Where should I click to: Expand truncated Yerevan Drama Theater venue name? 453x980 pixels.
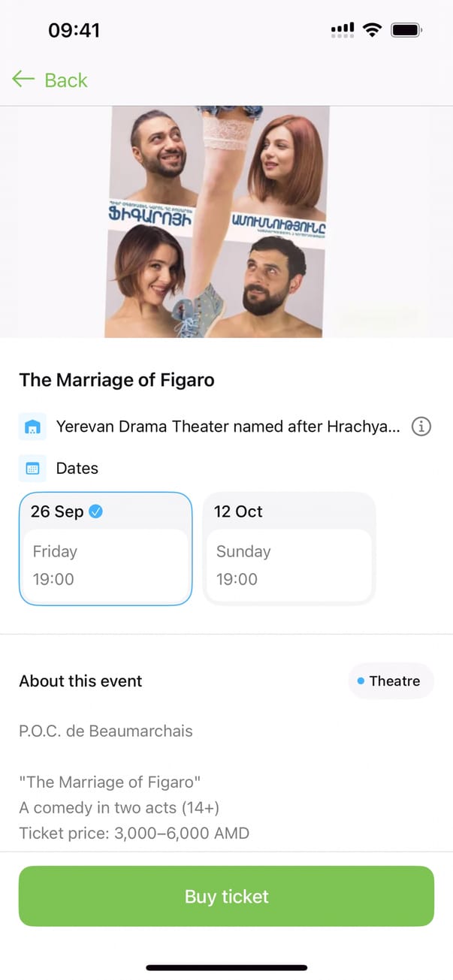228,427
